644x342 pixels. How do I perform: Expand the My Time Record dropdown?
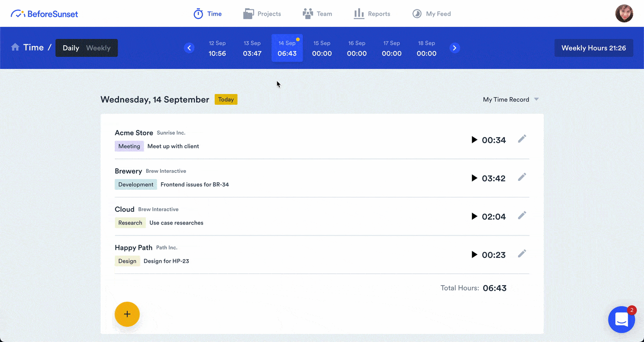[x=511, y=99]
